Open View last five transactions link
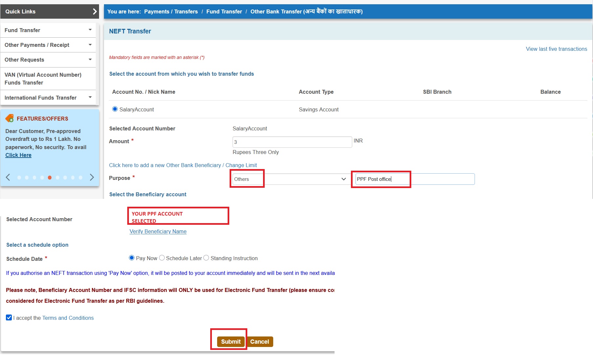 pos(556,49)
